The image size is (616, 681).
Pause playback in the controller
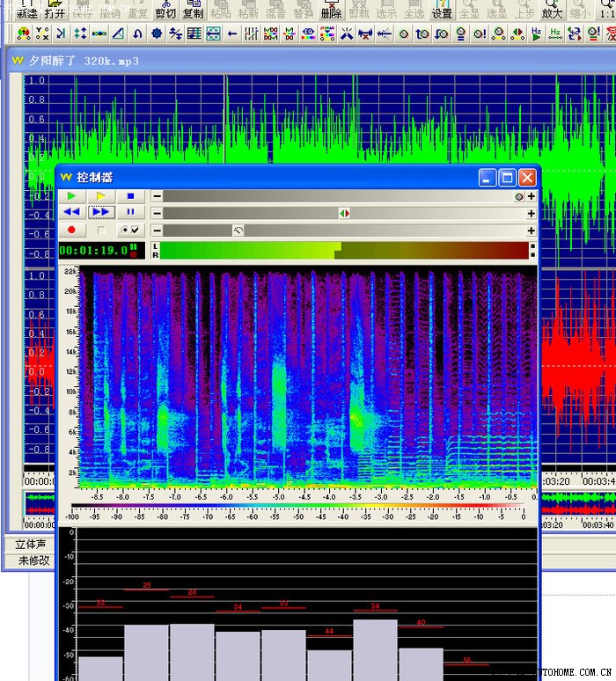130,213
